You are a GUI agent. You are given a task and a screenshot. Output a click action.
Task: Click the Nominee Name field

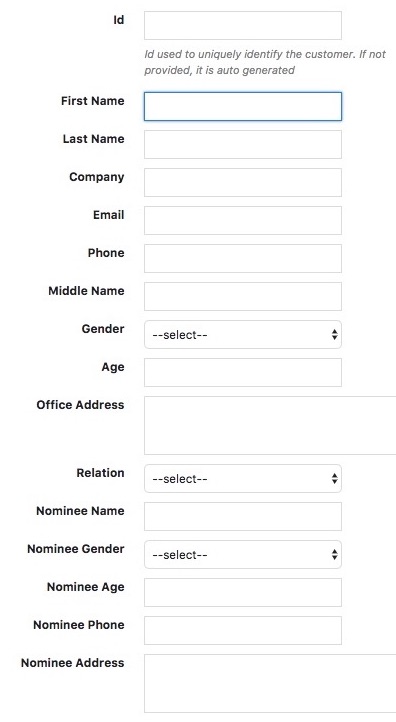tap(243, 517)
